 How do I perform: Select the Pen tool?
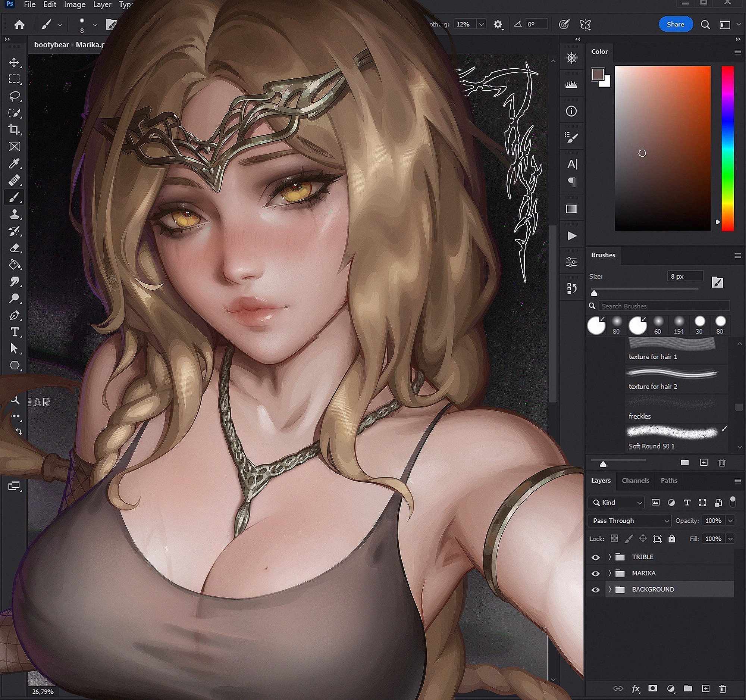pos(14,315)
